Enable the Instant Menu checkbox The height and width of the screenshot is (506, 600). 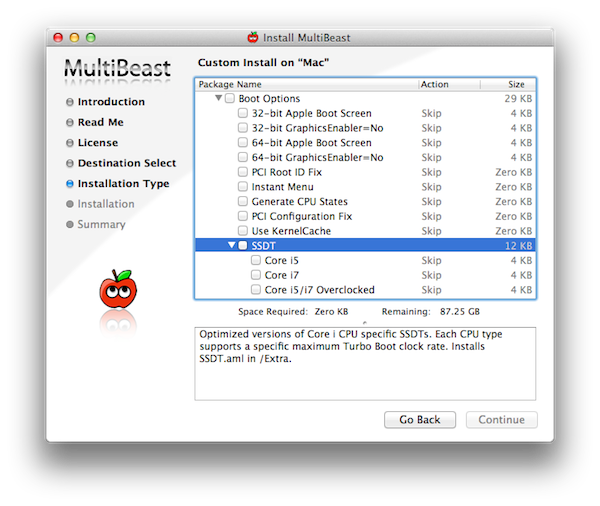pyautogui.click(x=243, y=186)
